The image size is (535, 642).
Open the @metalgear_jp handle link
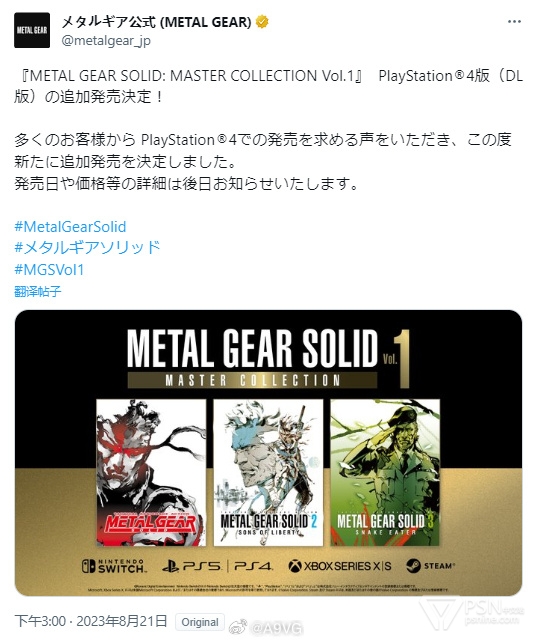tap(106, 41)
